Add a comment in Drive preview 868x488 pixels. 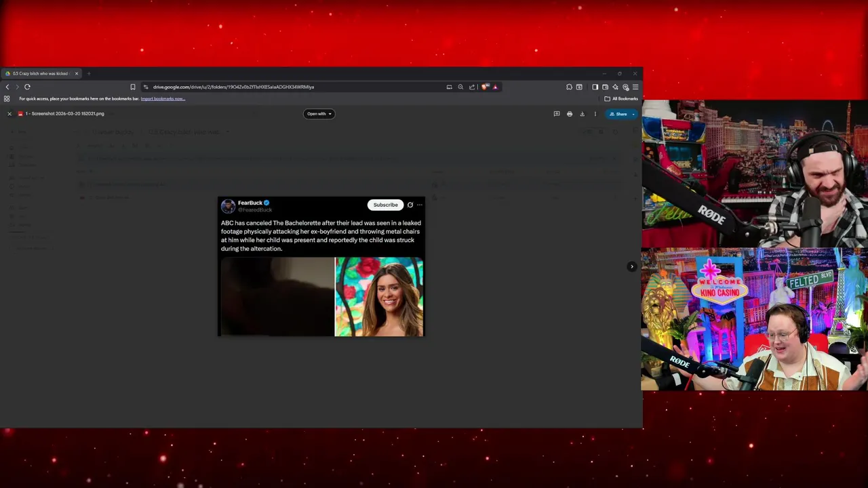(557, 114)
